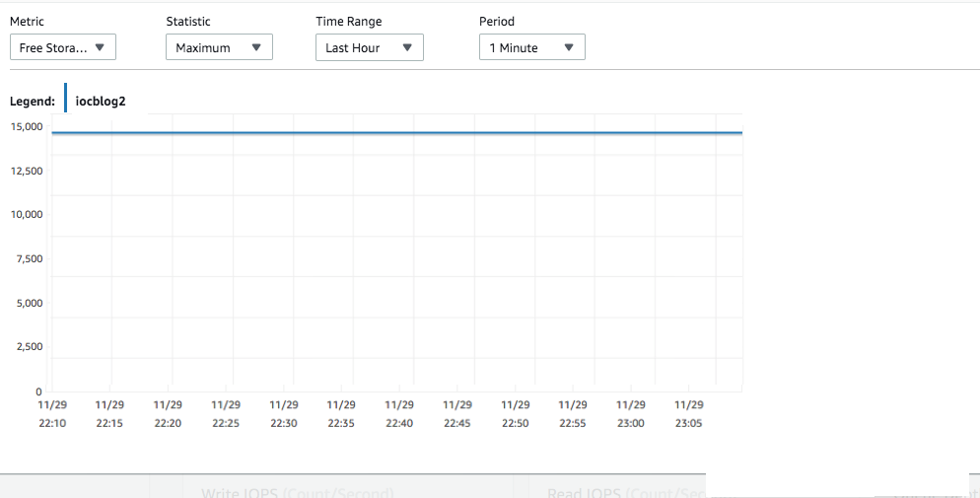Click the 0 origin label on the y-axis
This screenshot has height=498, width=980.
click(x=38, y=391)
